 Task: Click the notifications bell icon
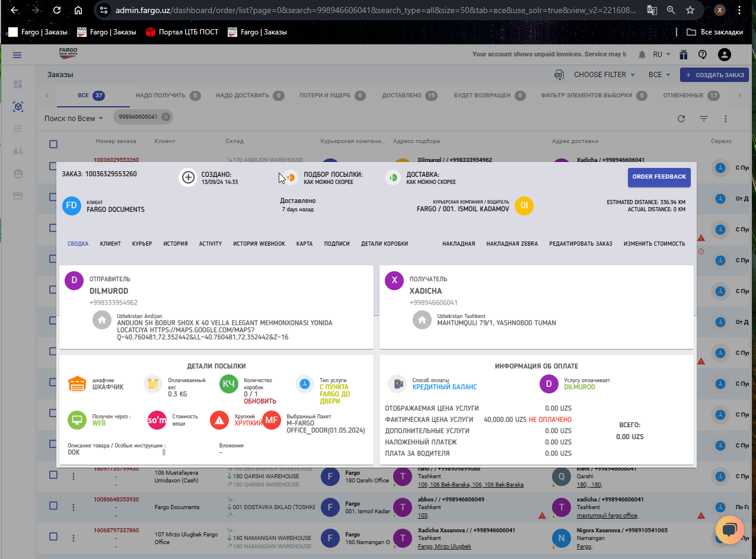click(x=642, y=55)
